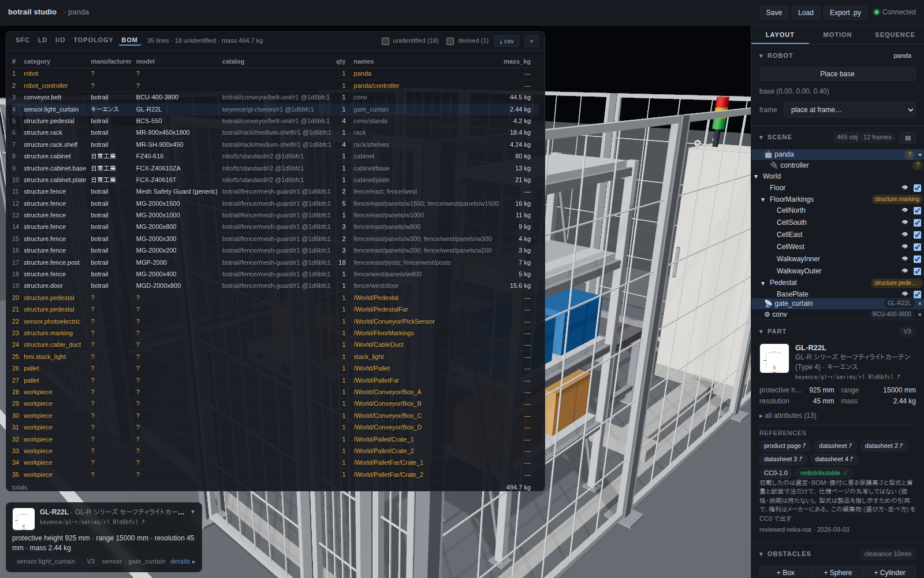Remove gate_curtain from the scene
Screen dimensions: 924x578
[x=920, y=303]
